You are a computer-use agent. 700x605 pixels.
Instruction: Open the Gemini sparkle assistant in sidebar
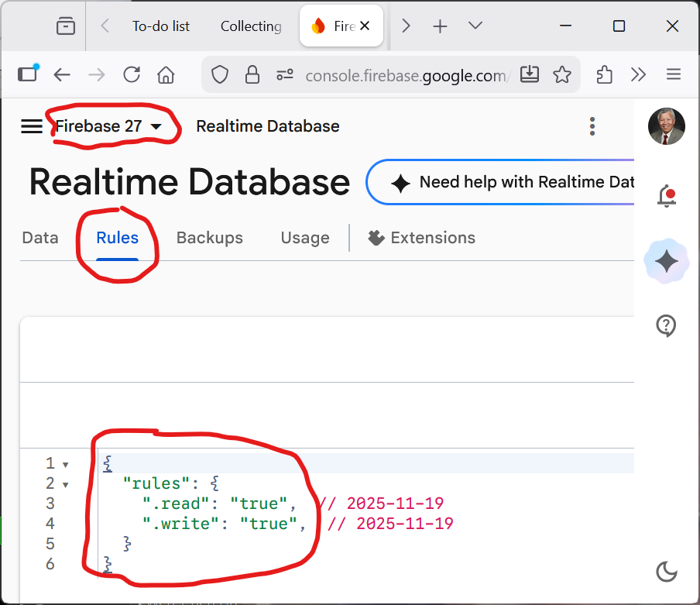point(666,262)
